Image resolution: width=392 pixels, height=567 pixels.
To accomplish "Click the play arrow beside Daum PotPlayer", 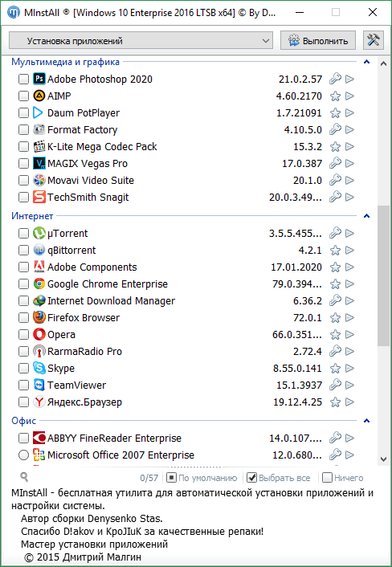I will point(349,112).
